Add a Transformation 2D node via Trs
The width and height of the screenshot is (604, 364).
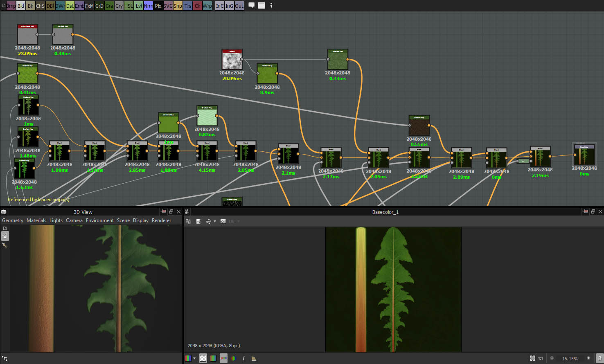(188, 6)
